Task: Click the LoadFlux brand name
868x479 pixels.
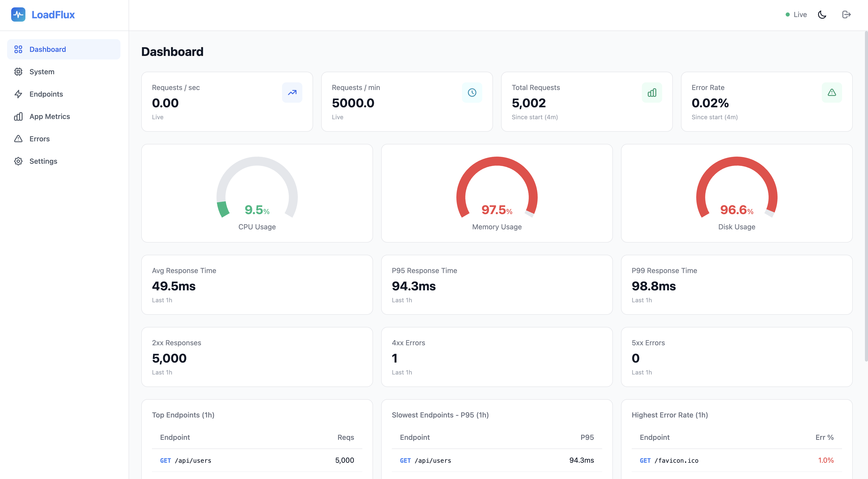Action: 53,14
